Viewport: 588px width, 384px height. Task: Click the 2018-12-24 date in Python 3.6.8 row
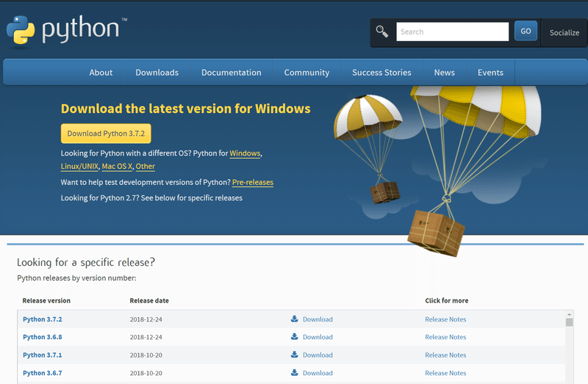146,337
